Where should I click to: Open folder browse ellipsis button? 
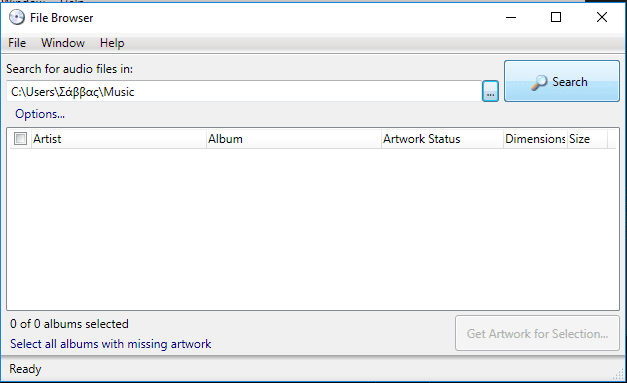tap(490, 91)
